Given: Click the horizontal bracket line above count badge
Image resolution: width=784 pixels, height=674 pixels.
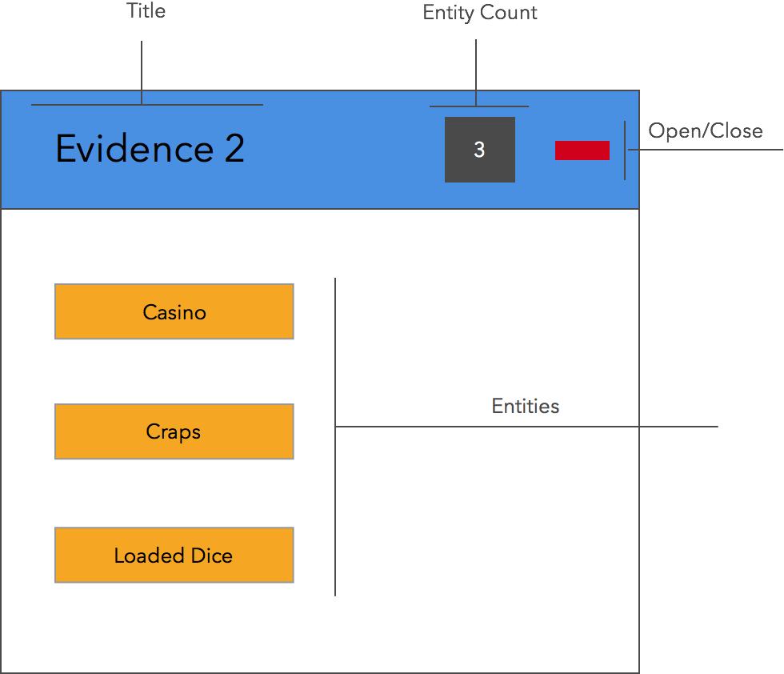Looking at the screenshot, I should tap(479, 106).
